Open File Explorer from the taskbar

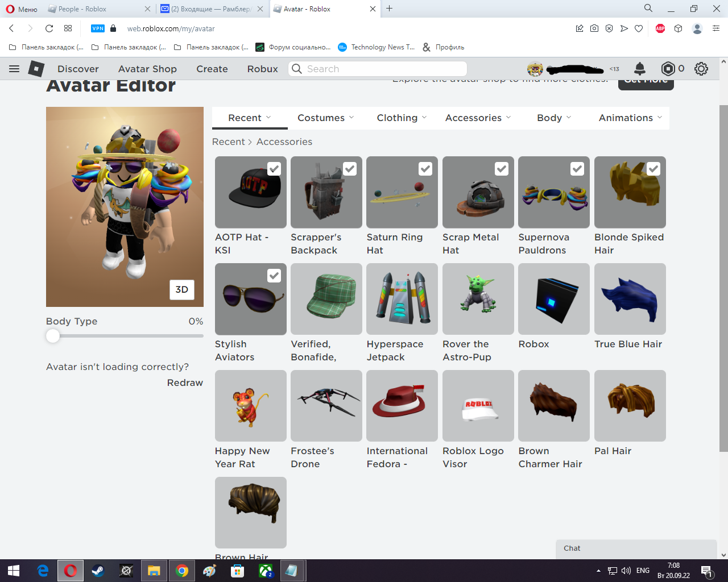154,571
